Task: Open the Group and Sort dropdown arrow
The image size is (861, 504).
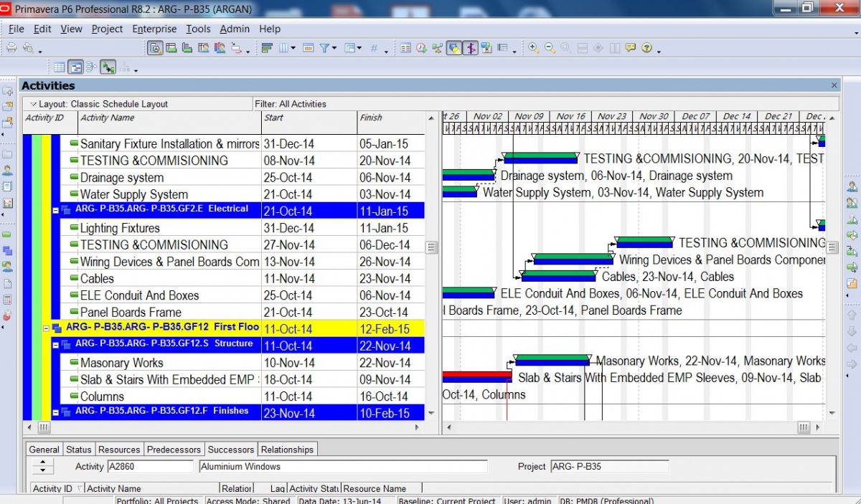Action: pos(360,49)
